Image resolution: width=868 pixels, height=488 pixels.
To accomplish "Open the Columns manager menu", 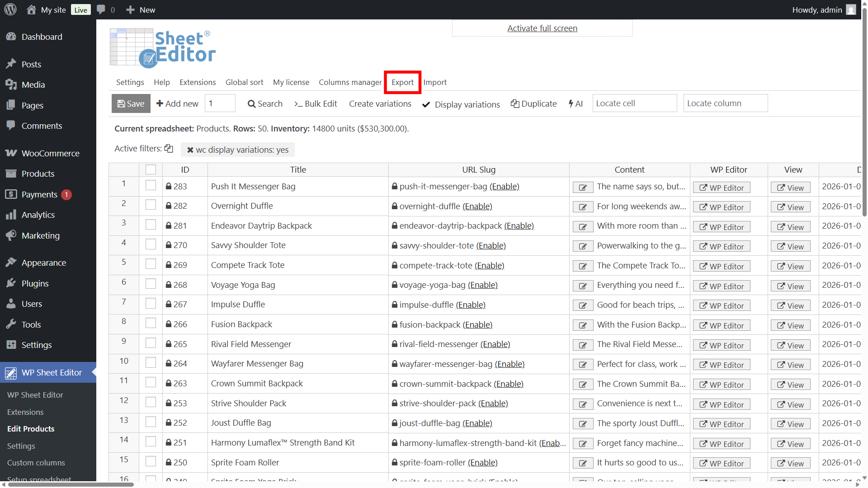I will [350, 82].
